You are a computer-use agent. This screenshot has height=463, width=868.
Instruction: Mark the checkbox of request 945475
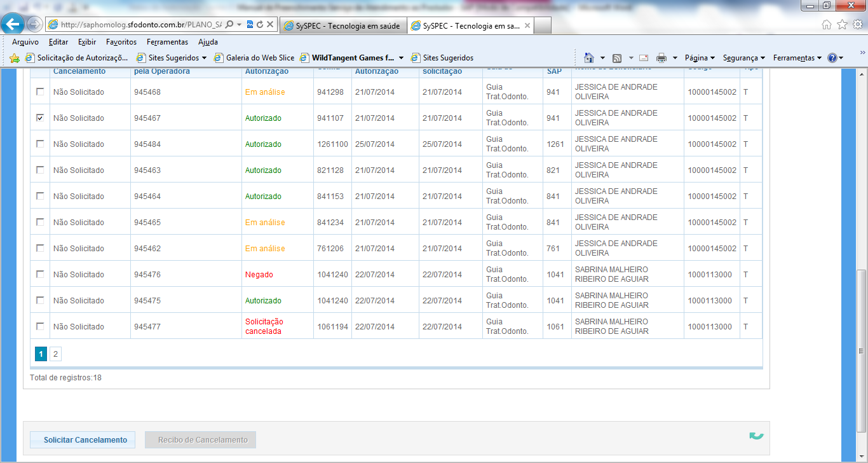(40, 300)
